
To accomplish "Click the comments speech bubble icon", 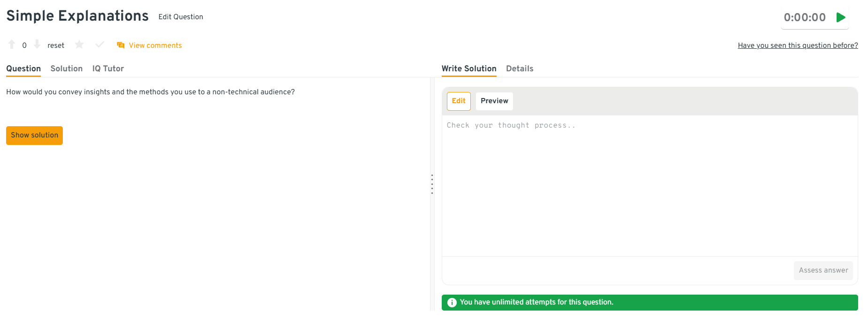I will tap(121, 46).
